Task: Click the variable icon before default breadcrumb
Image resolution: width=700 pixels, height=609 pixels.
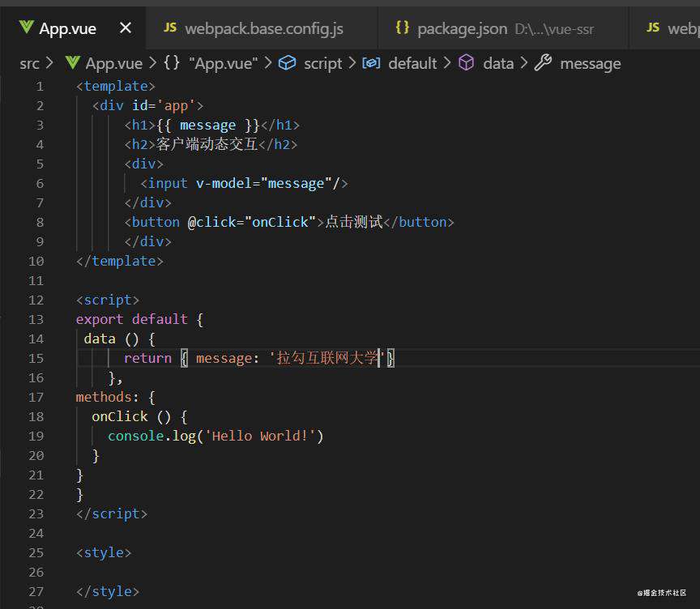Action: point(371,63)
